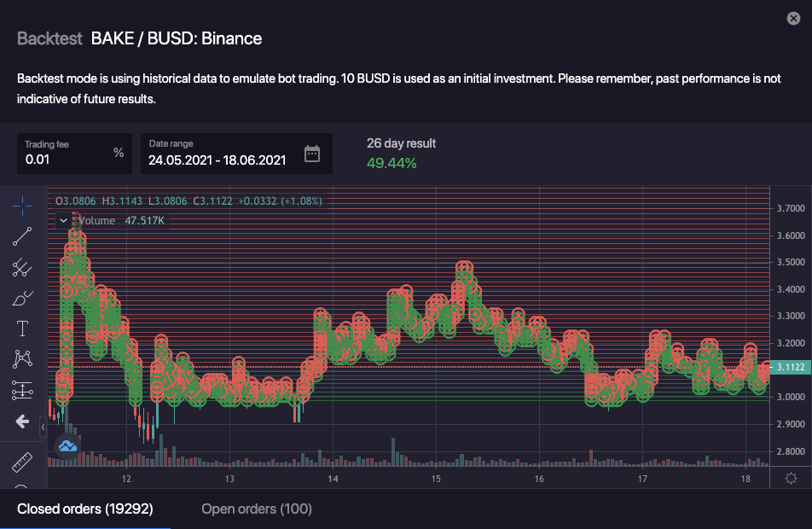Click the TradingView logo badge on chart
The height and width of the screenshot is (529, 812).
tap(68, 445)
